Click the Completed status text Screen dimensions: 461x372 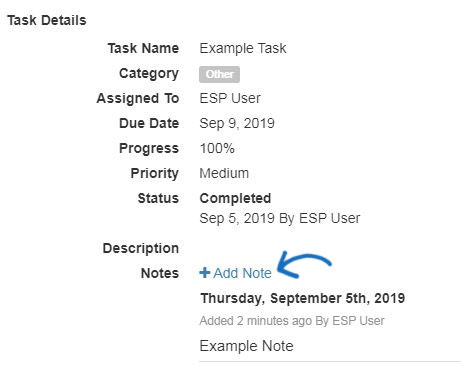coord(235,198)
